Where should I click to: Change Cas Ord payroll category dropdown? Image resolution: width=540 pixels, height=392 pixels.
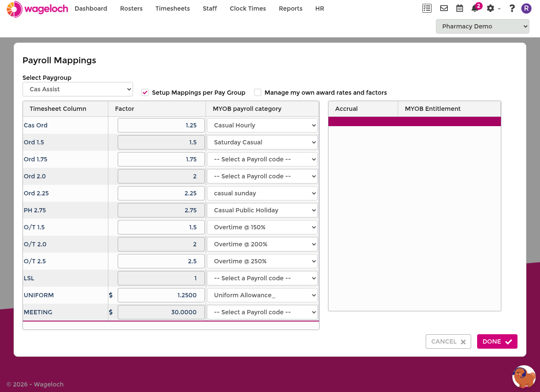(x=262, y=125)
